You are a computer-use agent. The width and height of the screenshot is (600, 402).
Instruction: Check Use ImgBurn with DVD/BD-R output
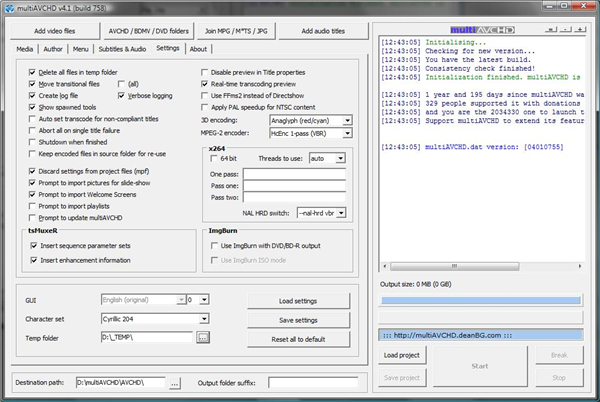212,245
